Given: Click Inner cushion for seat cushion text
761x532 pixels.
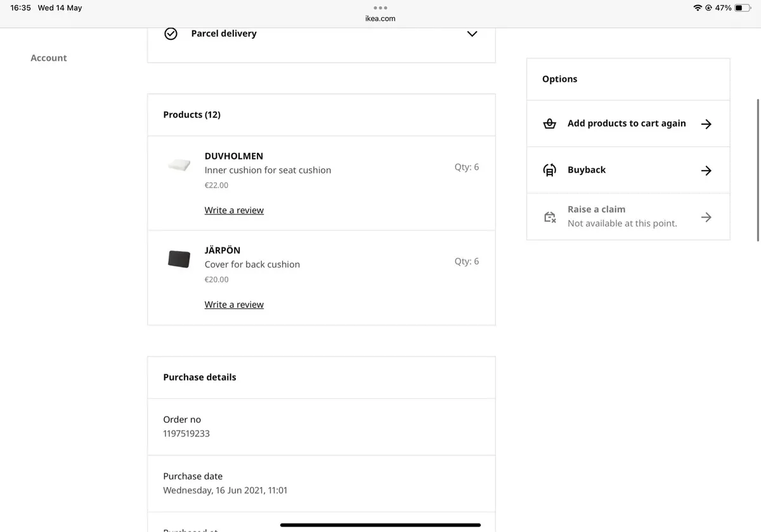Looking at the screenshot, I should click(268, 170).
